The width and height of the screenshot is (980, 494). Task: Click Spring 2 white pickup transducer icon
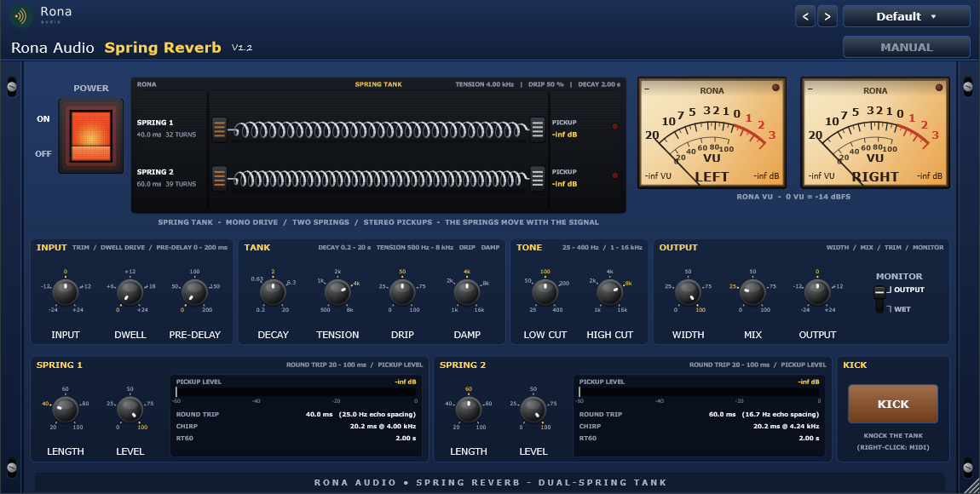tap(538, 179)
